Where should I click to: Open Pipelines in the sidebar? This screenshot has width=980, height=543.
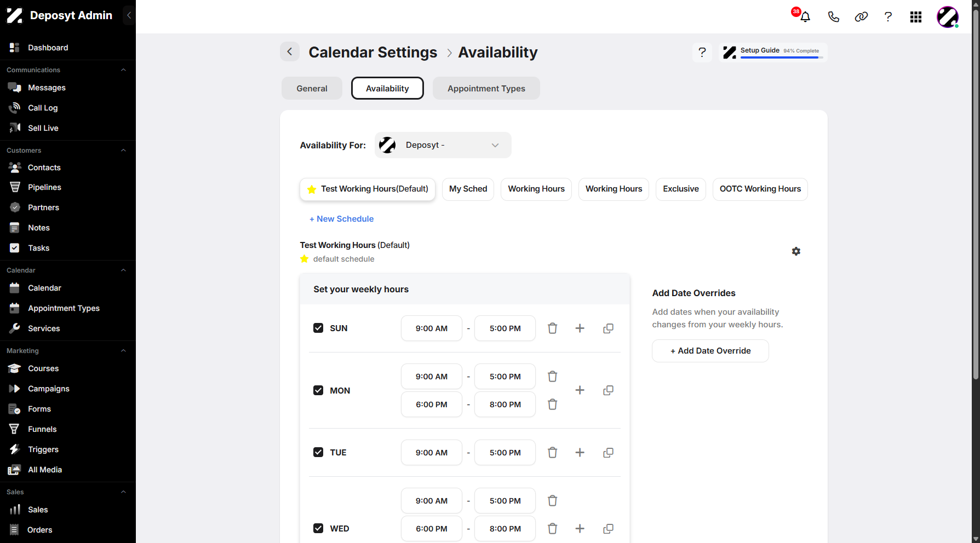click(44, 187)
